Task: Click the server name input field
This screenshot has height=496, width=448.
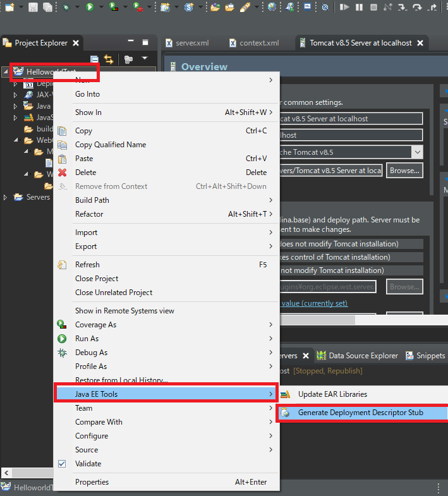Action: (351, 119)
